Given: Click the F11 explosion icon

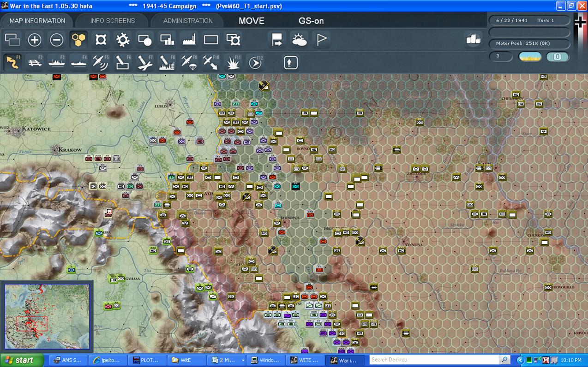Looking at the screenshot, I should [x=233, y=62].
